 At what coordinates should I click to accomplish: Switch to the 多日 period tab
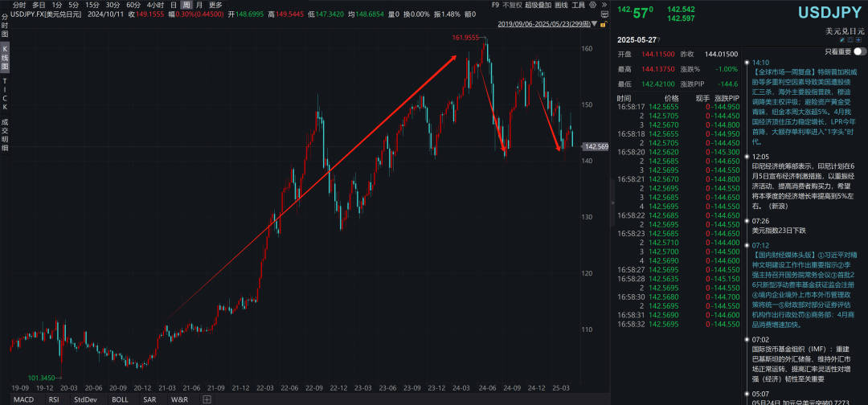(x=39, y=5)
